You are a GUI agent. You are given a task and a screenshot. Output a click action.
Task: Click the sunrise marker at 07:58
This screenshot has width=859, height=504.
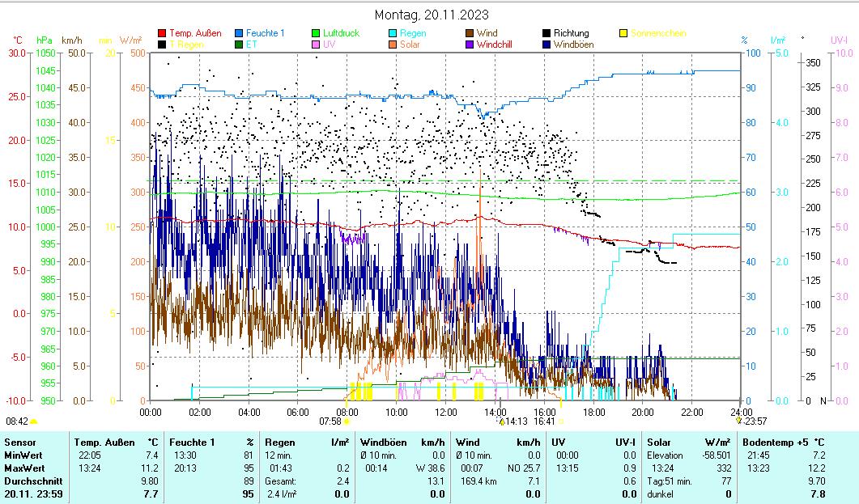(347, 421)
